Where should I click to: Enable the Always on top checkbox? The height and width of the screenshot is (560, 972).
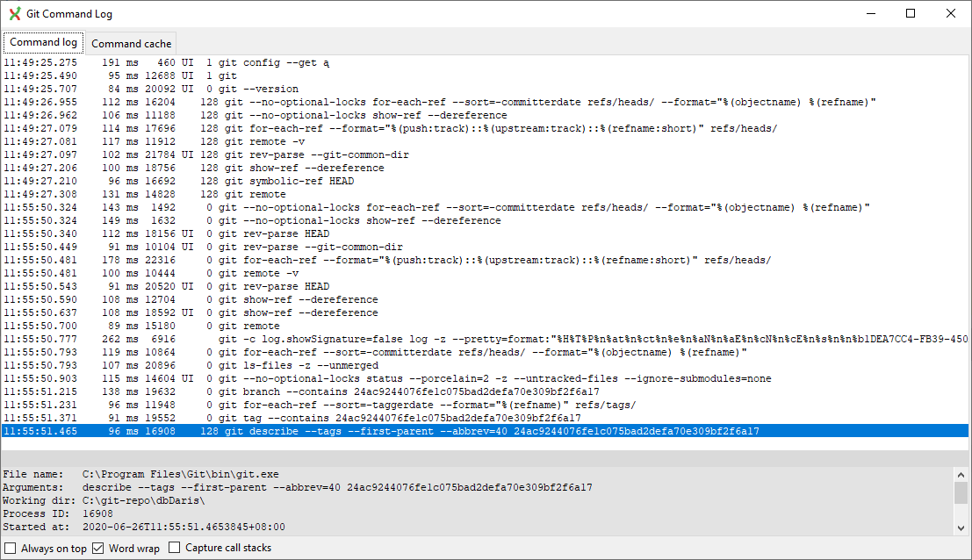[x=10, y=548]
